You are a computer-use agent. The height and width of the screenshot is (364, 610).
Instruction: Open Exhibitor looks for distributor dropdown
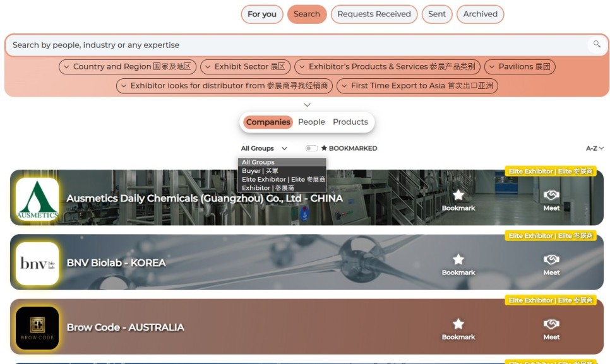[x=224, y=85]
